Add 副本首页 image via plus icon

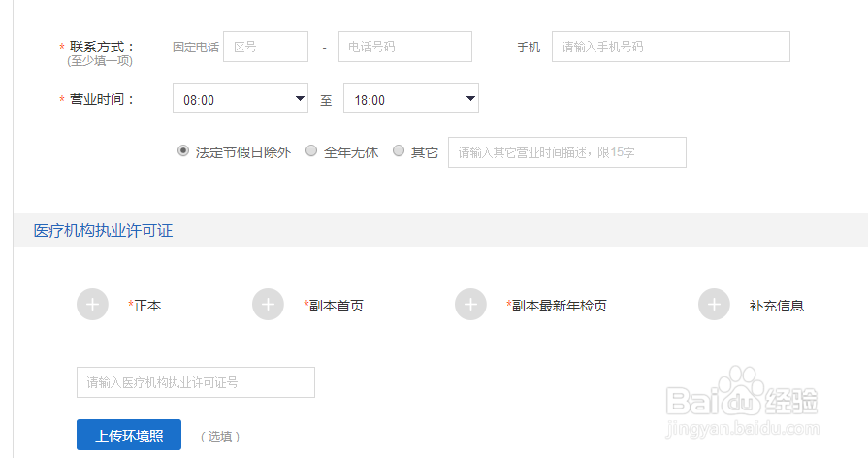268,304
